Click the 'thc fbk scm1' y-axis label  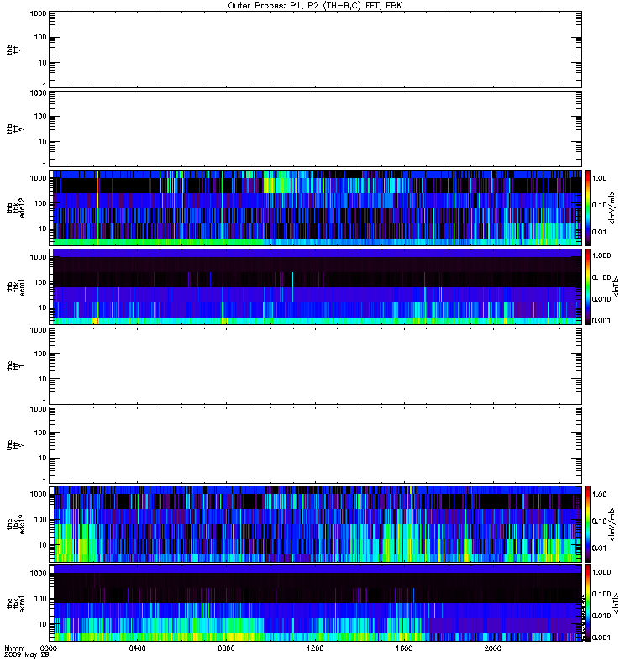(16, 603)
